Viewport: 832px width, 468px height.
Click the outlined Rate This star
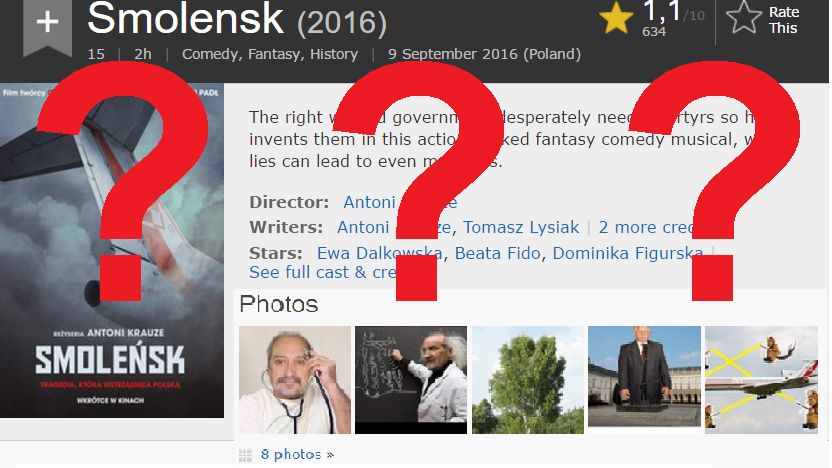point(743,18)
